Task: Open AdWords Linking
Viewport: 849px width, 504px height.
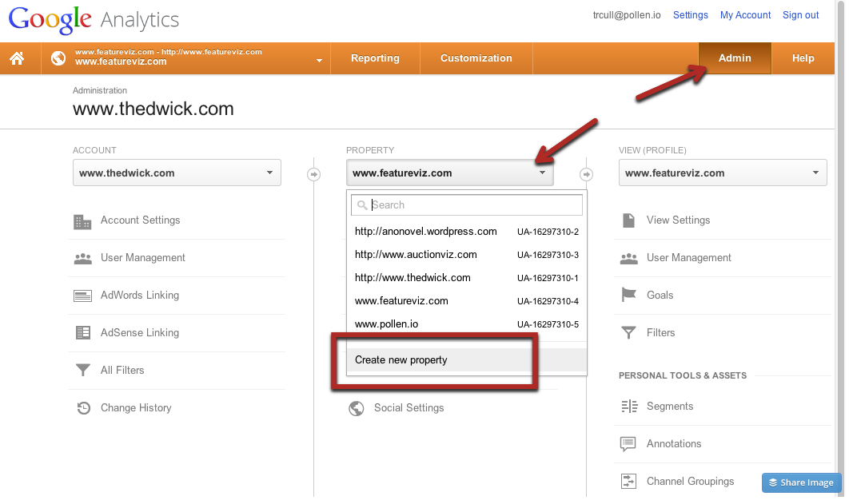Action: (x=140, y=296)
